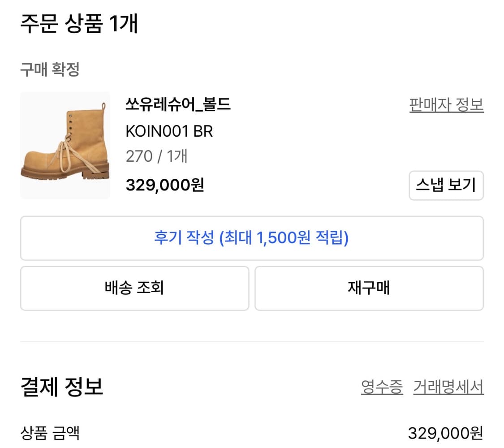Click the 재구매 repurchase button
Screen dimensions: 504x448
pos(369,288)
